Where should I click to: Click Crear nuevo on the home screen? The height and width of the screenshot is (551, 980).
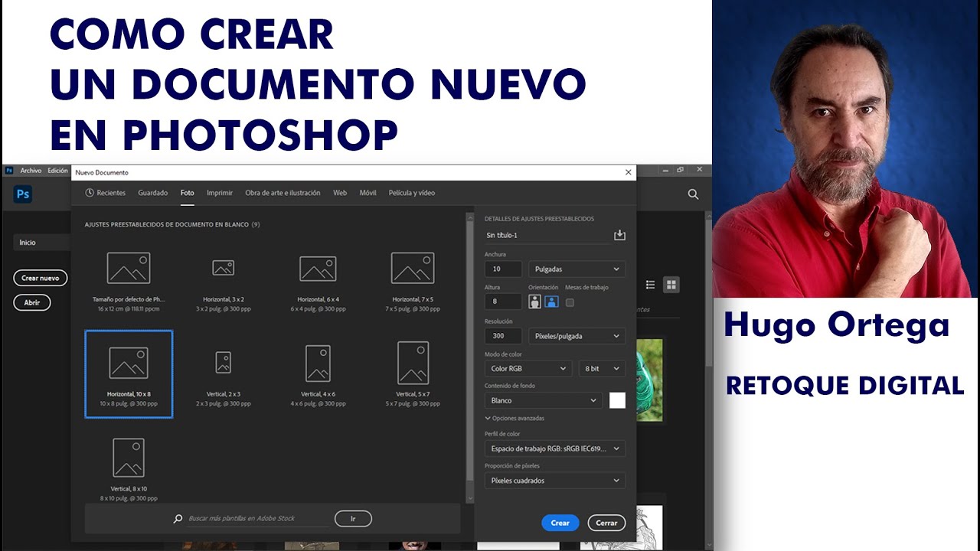[x=41, y=278]
